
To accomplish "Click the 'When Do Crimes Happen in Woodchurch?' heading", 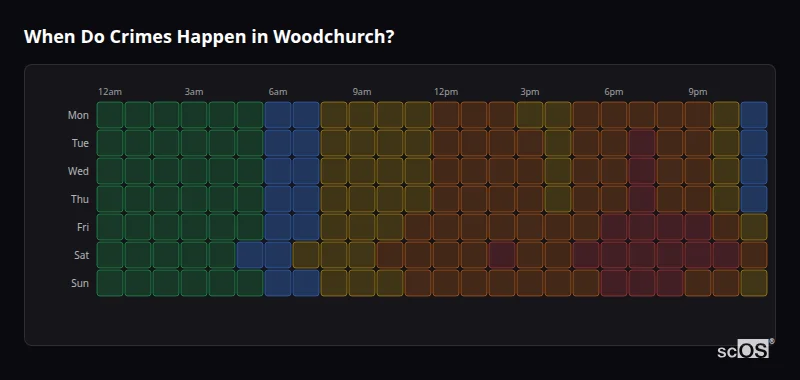I will tap(209, 37).
